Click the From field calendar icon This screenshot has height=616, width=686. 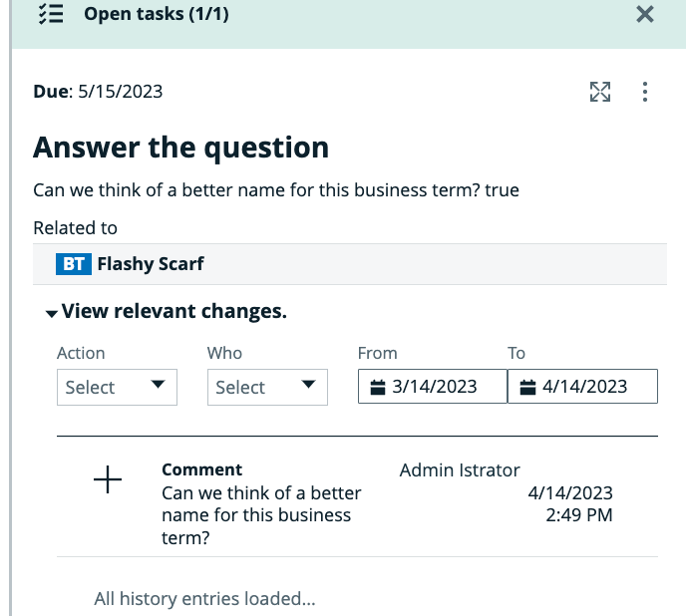378,387
